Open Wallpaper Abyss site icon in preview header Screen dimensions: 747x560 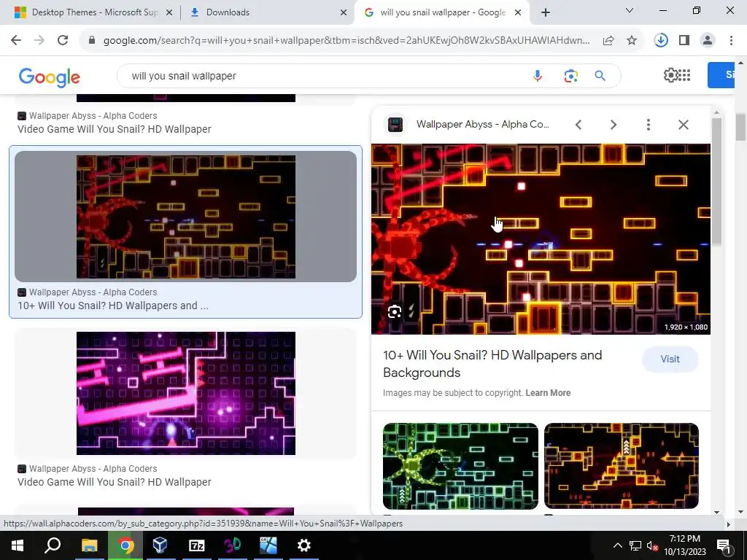(395, 125)
